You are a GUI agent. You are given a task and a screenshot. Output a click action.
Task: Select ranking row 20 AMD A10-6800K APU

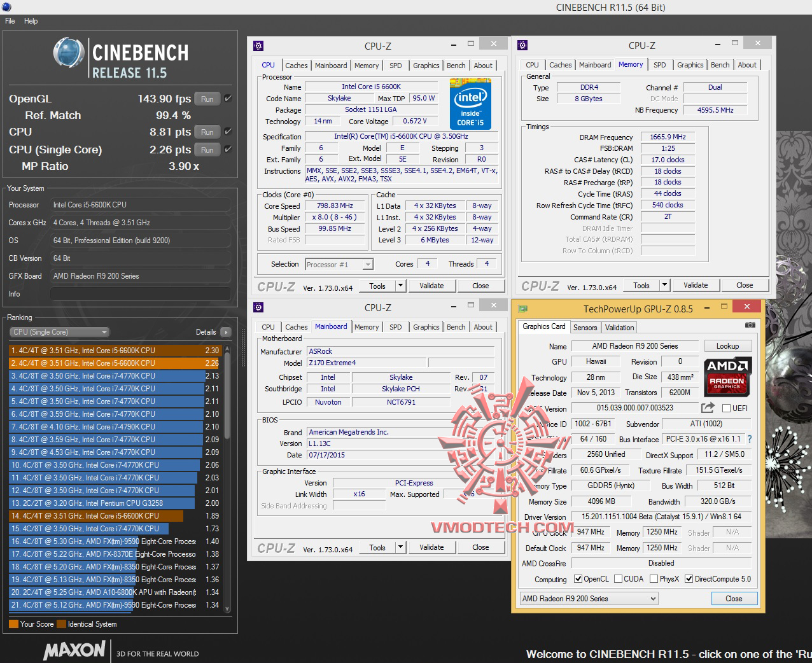(x=115, y=592)
